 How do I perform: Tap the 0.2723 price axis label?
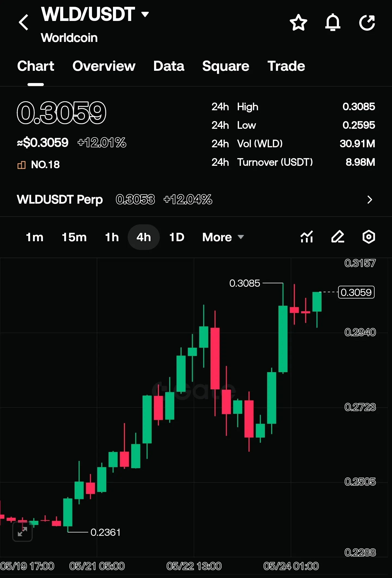tap(360, 407)
